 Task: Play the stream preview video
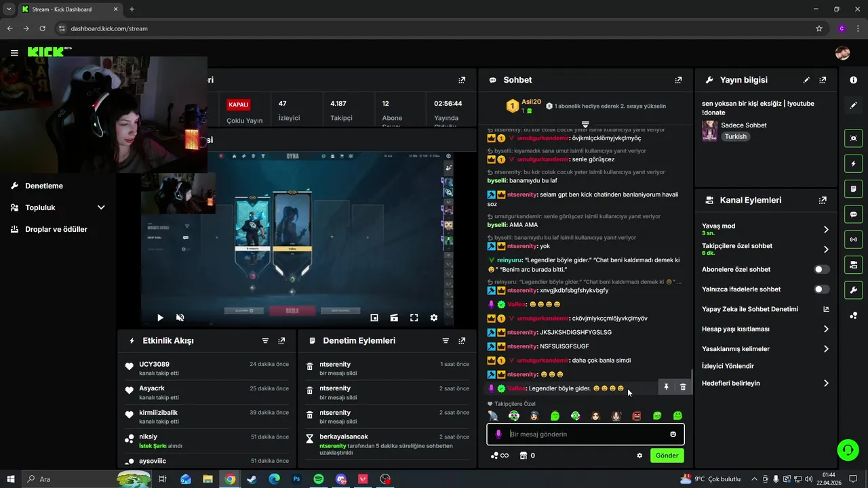(x=160, y=317)
